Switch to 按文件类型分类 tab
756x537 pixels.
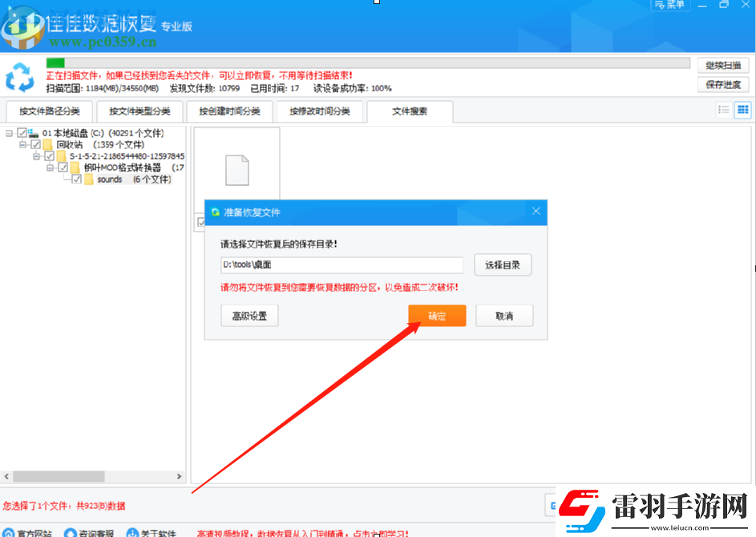[139, 111]
